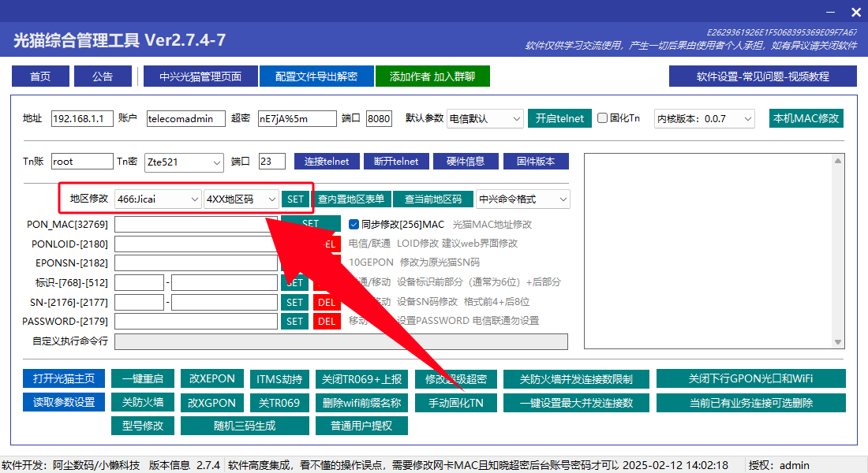Click the 开启telnet button
This screenshot has height=473, width=868.
(x=559, y=118)
